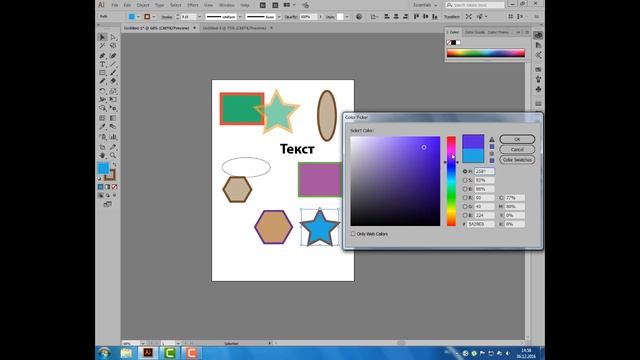This screenshot has height=360, width=640.
Task: Select the Artboard tool
Action: pyautogui.click(x=102, y=147)
